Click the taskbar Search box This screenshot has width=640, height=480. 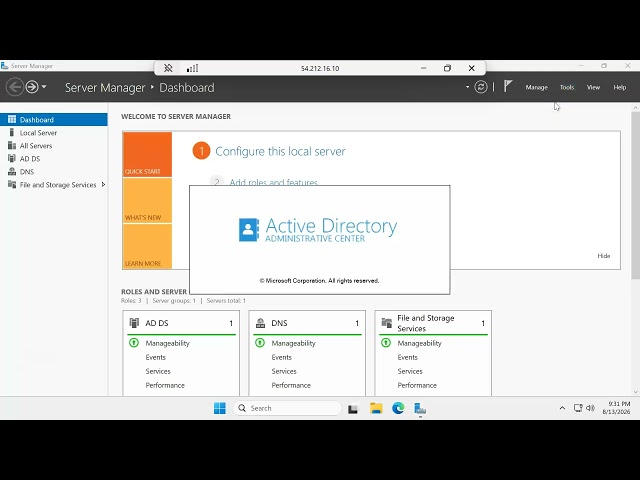click(x=287, y=408)
